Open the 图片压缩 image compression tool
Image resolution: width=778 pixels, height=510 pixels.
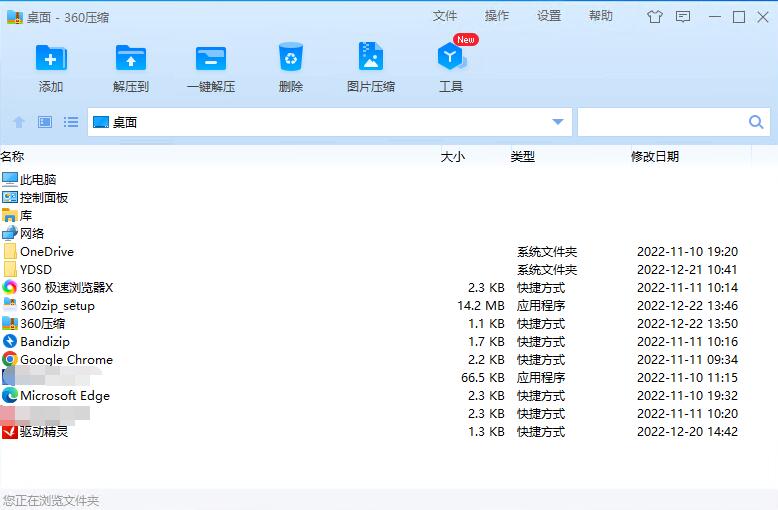[x=371, y=58]
